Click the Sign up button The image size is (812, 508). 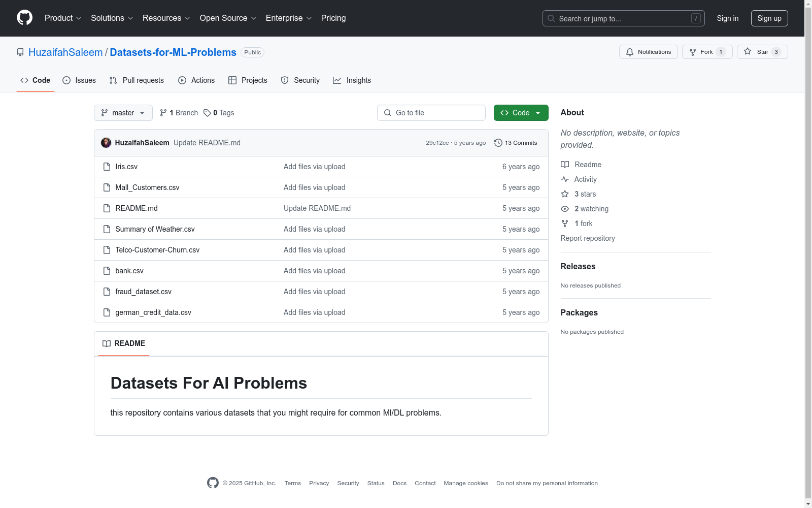pyautogui.click(x=769, y=18)
